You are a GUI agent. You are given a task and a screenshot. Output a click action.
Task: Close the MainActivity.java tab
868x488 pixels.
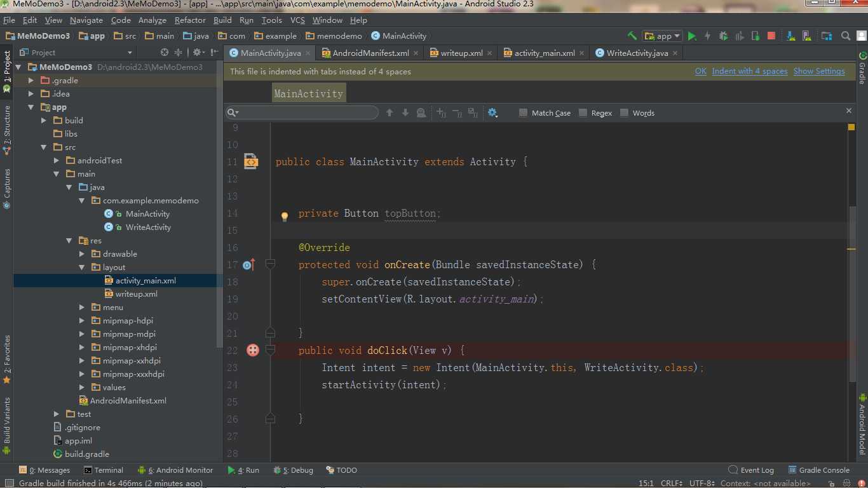[308, 53]
